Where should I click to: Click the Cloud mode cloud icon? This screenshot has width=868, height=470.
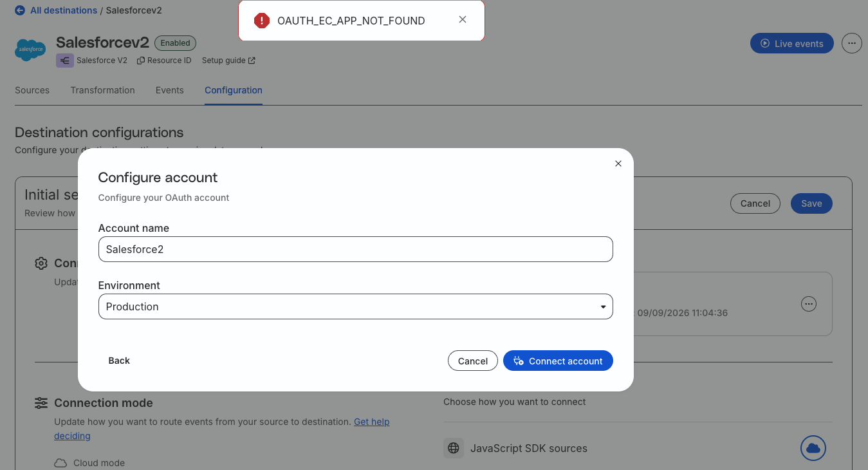pyautogui.click(x=60, y=463)
